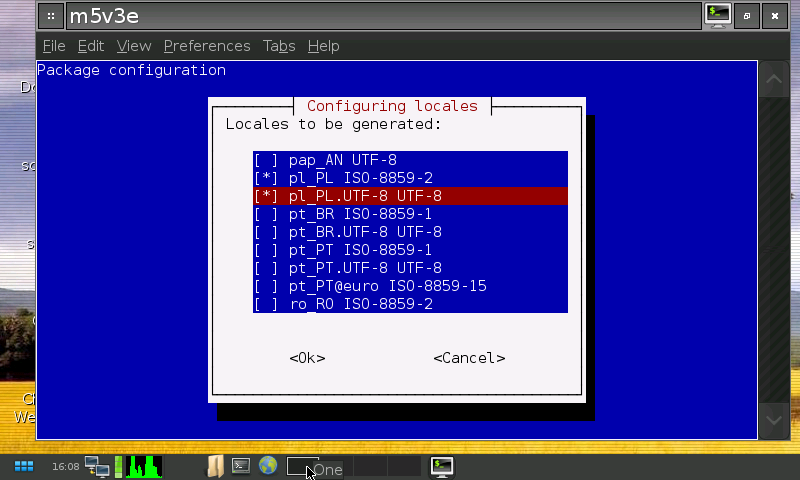800x480 pixels.
Task: Toggle the pl_PL.UTF-8 locale checkbox
Action: [267, 196]
